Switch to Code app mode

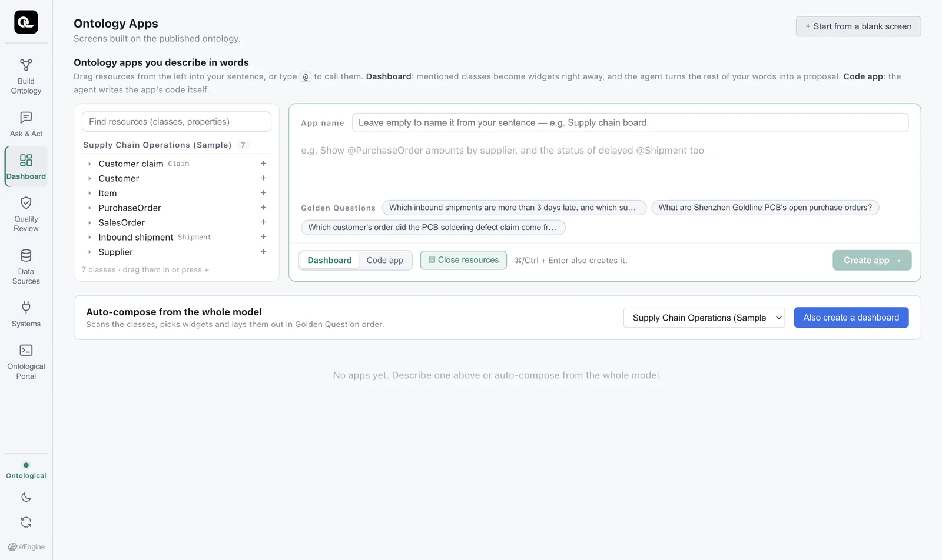pos(385,260)
